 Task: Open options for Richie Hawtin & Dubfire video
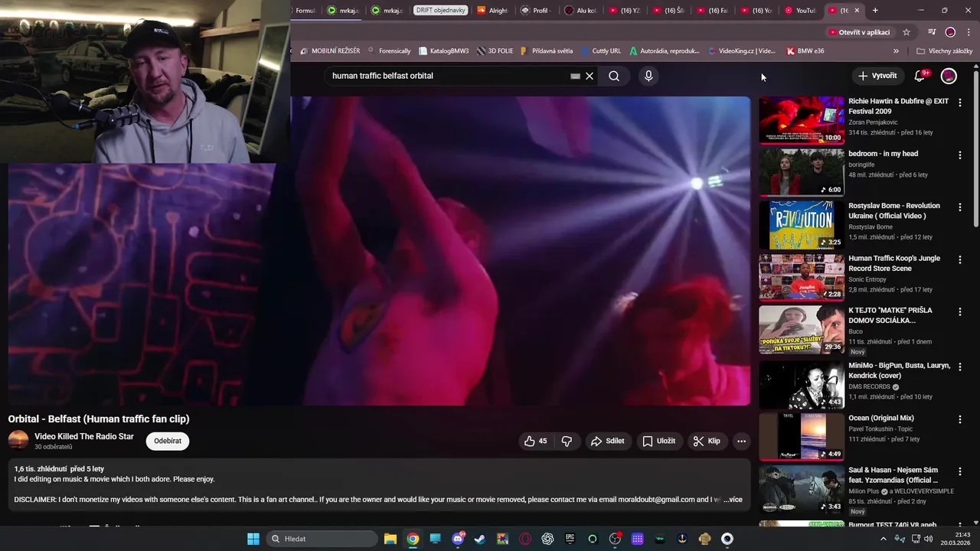click(960, 103)
